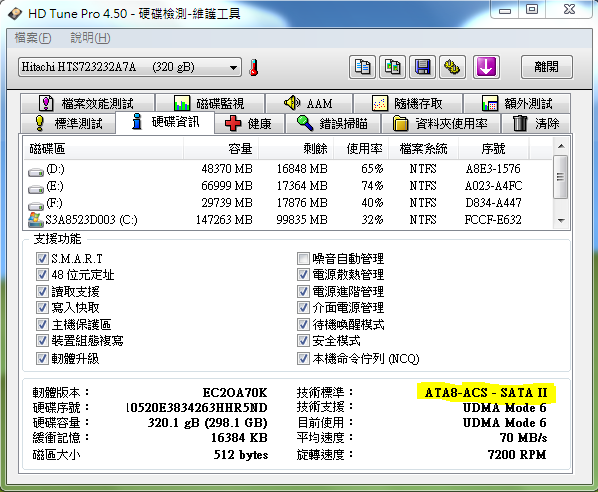Click the 16384 KB buffer value
Screen dimensions: 598x492
tap(239, 437)
